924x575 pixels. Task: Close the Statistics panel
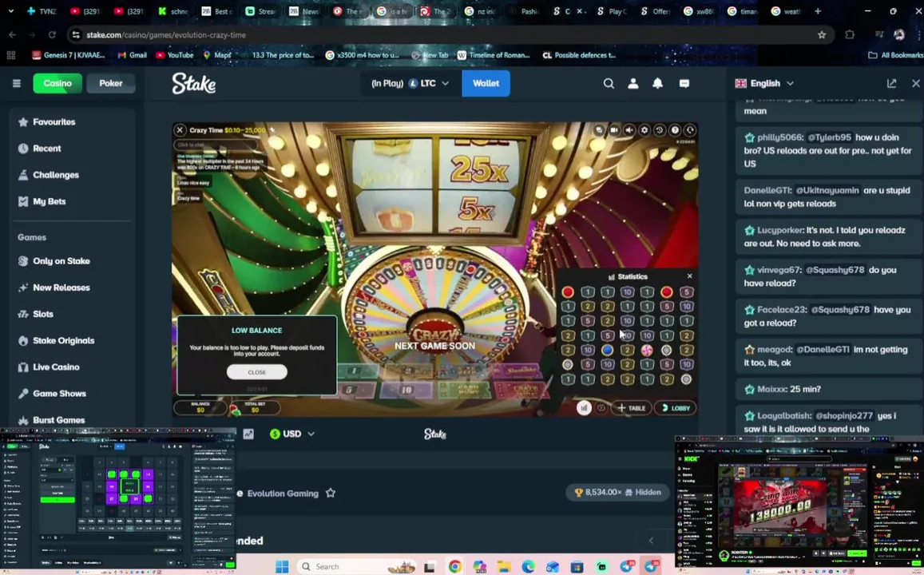690,276
